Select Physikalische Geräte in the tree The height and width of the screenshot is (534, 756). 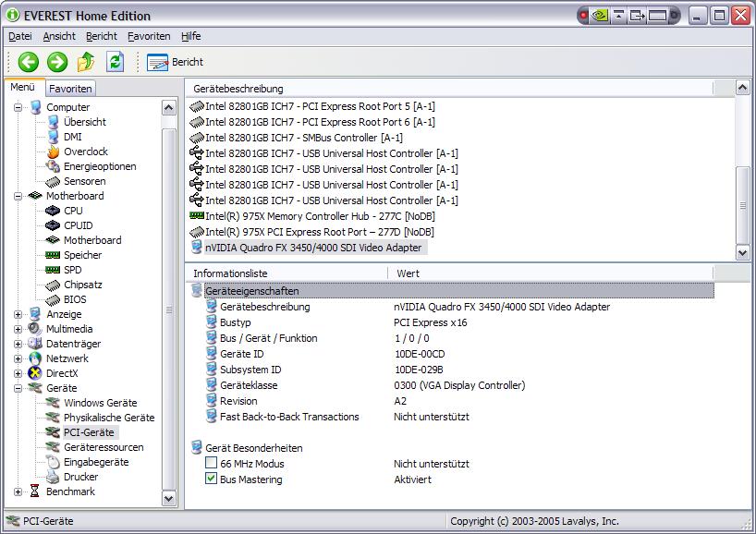(x=109, y=418)
